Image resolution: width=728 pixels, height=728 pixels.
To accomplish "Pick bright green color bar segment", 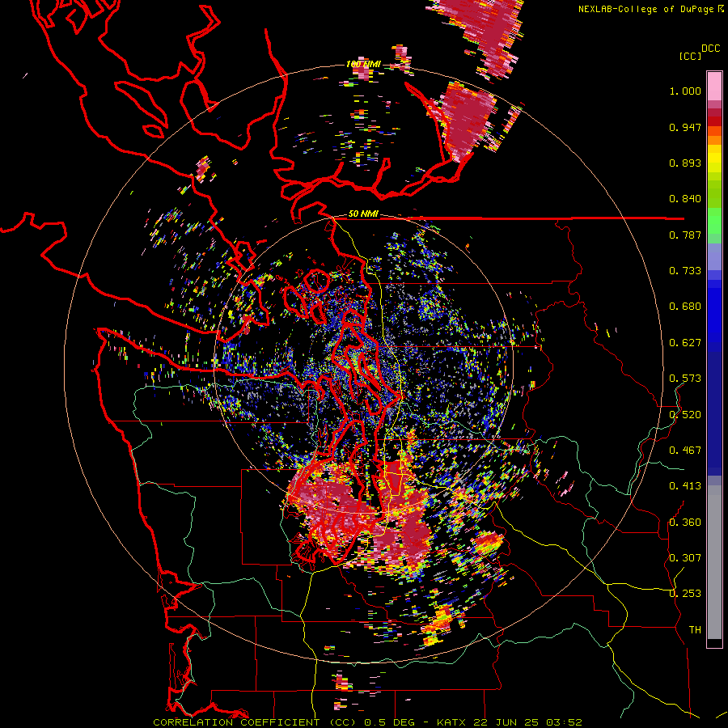I will (714, 221).
